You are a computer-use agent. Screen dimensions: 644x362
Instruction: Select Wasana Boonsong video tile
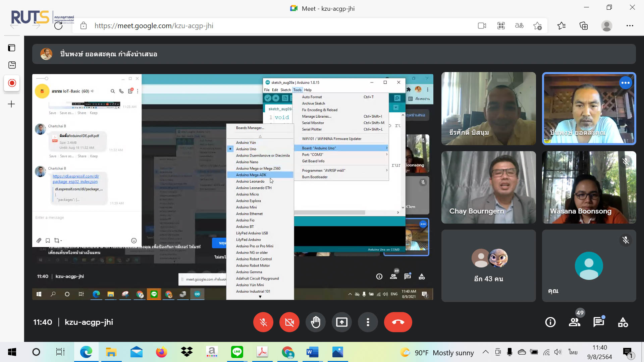click(x=589, y=187)
